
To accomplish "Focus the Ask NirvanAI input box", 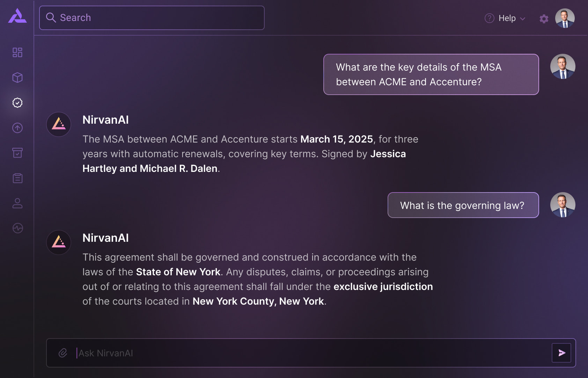I will click(x=307, y=353).
